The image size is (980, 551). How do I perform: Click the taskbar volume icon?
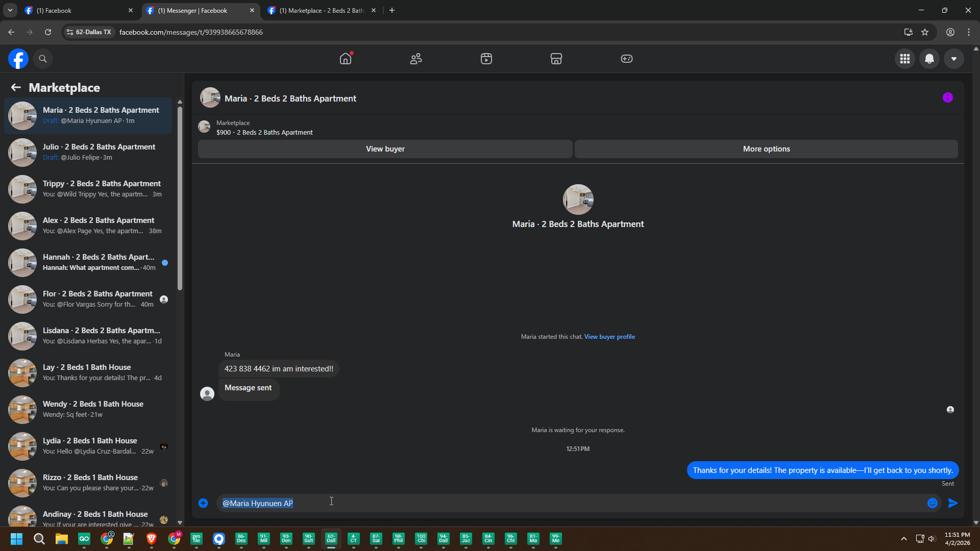(x=932, y=539)
